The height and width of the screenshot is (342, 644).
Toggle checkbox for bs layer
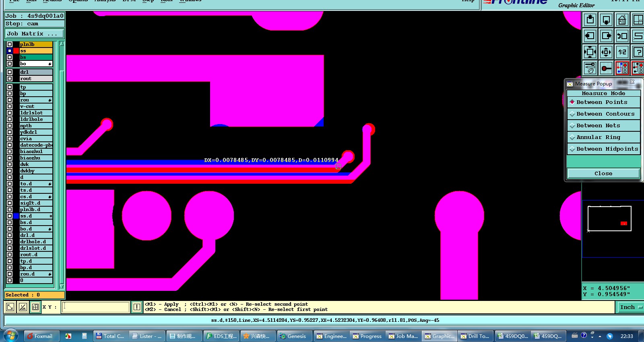pyautogui.click(x=10, y=57)
